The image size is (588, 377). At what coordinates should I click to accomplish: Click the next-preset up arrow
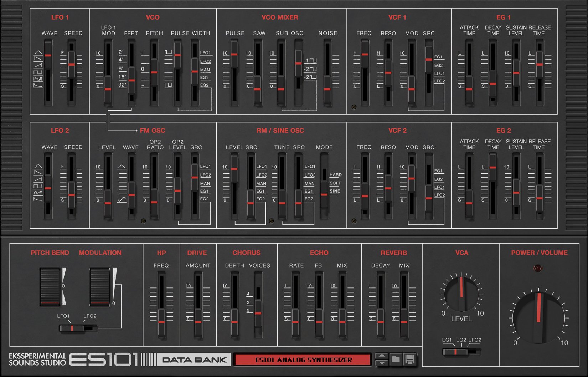point(382,356)
